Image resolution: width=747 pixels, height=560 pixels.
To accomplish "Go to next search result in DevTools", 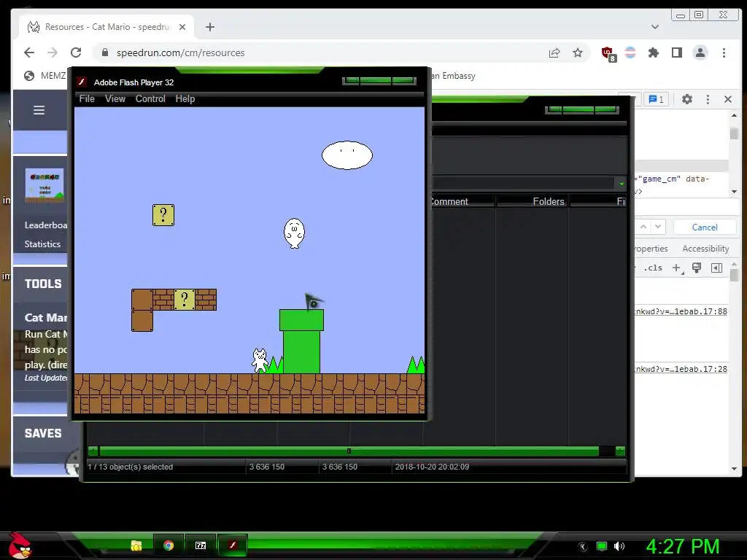I will 658,227.
